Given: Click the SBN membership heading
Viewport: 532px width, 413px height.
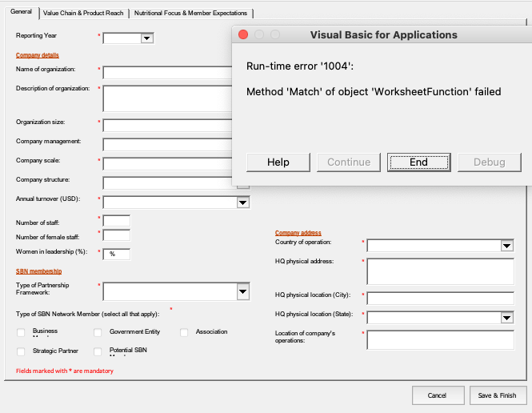Looking at the screenshot, I should (x=38, y=271).
